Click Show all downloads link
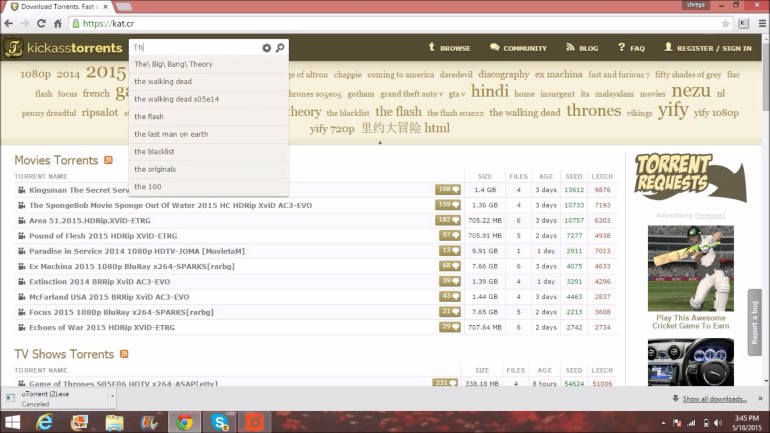The width and height of the screenshot is (770, 433). coord(714,399)
